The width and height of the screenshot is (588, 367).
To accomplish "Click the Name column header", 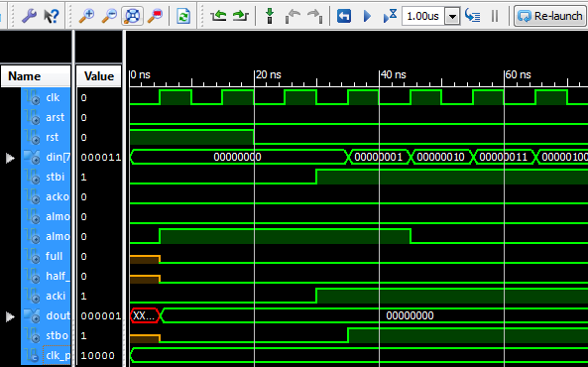I will (x=36, y=76).
